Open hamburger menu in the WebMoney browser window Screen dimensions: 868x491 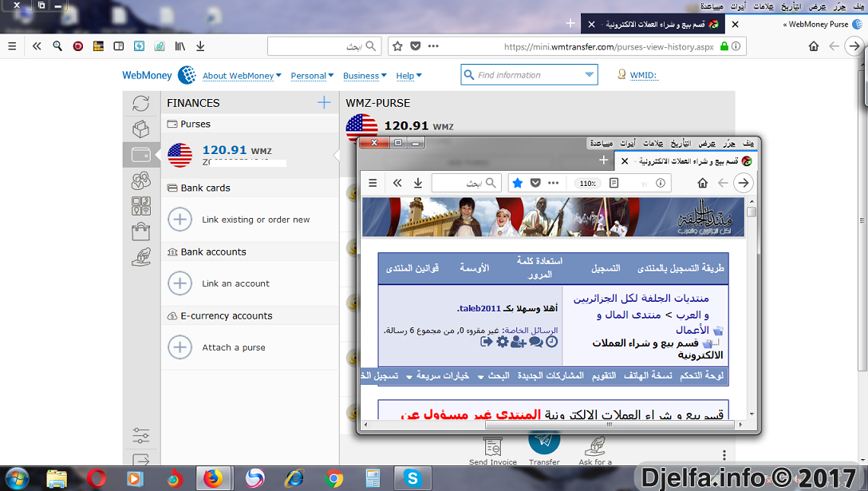click(12, 46)
